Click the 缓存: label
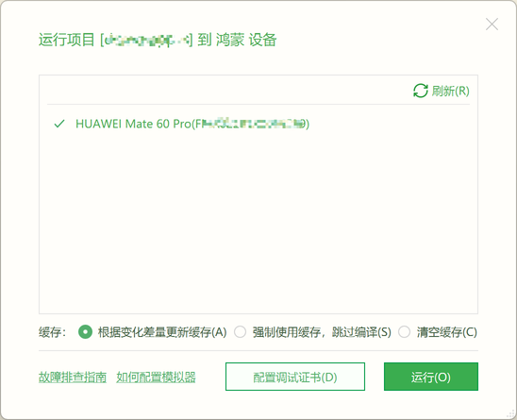 click(x=53, y=332)
